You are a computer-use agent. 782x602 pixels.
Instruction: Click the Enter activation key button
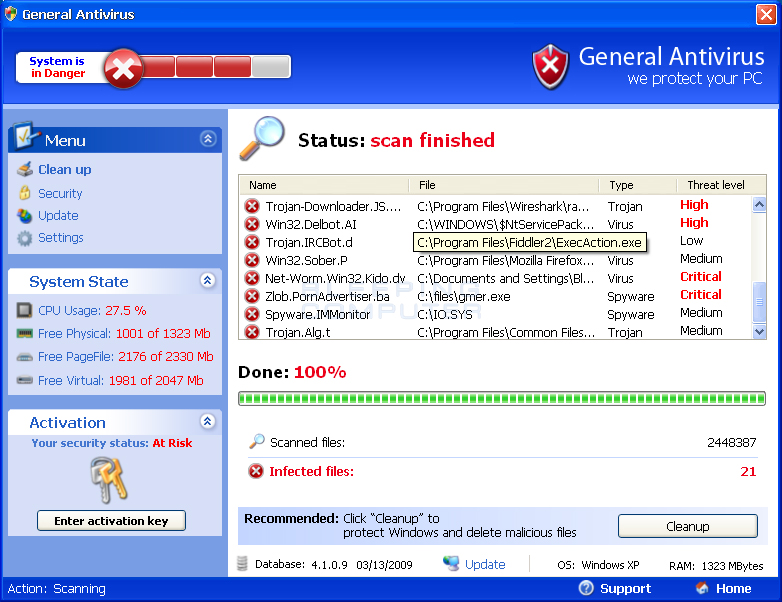pyautogui.click(x=111, y=521)
